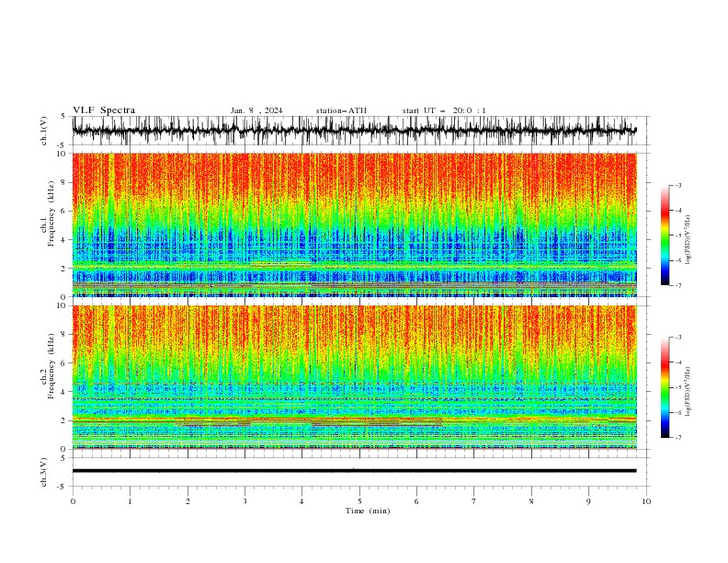Click the ch.1 voltage waveform trace
728x563 pixels.
click(354, 131)
